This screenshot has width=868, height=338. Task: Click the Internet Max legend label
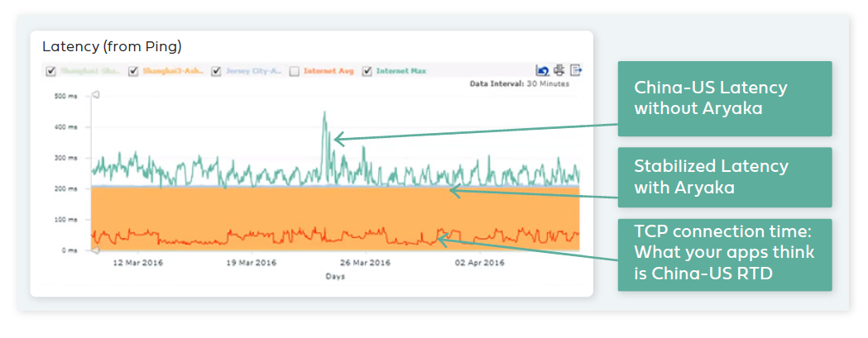pos(401,71)
